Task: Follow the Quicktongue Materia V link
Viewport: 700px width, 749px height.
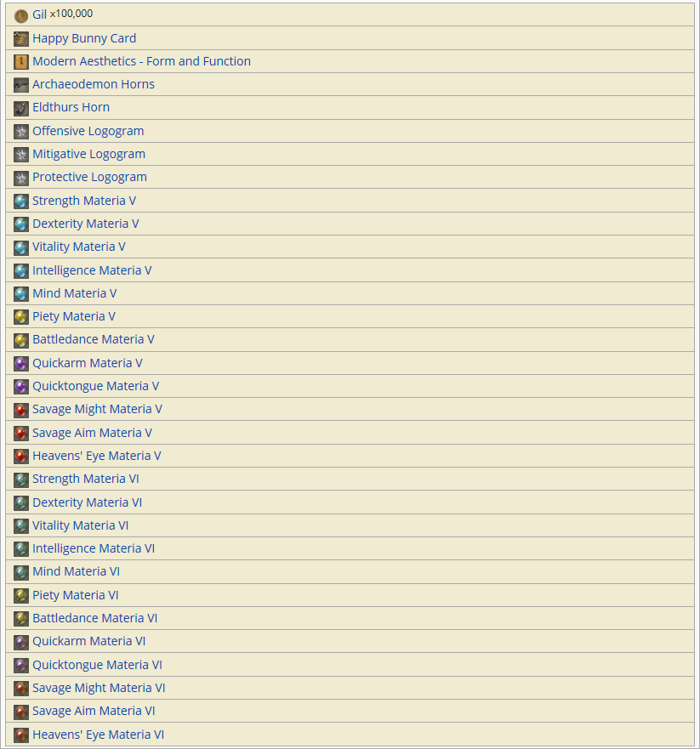Action: point(95,386)
